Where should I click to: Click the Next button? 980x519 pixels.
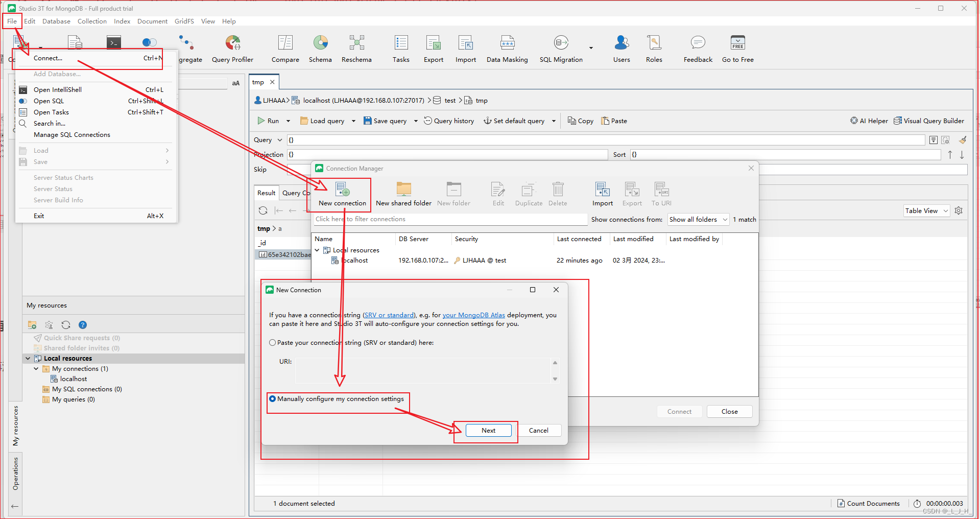[x=488, y=431]
